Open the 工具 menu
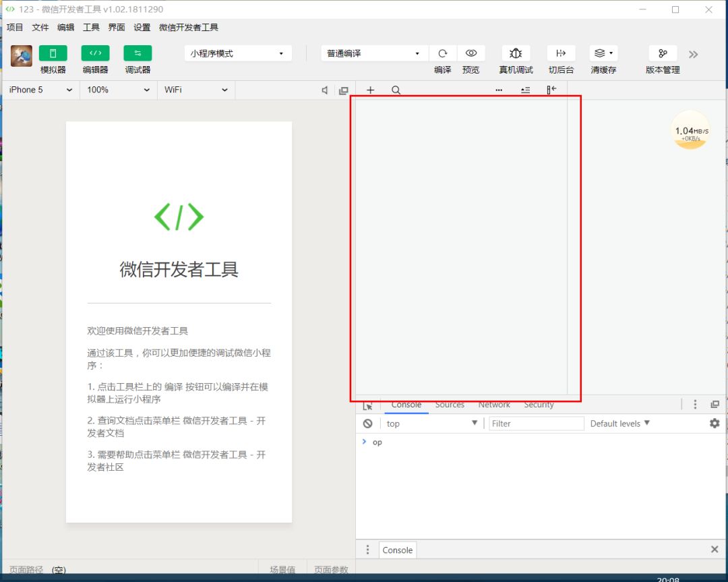 pyautogui.click(x=91, y=28)
